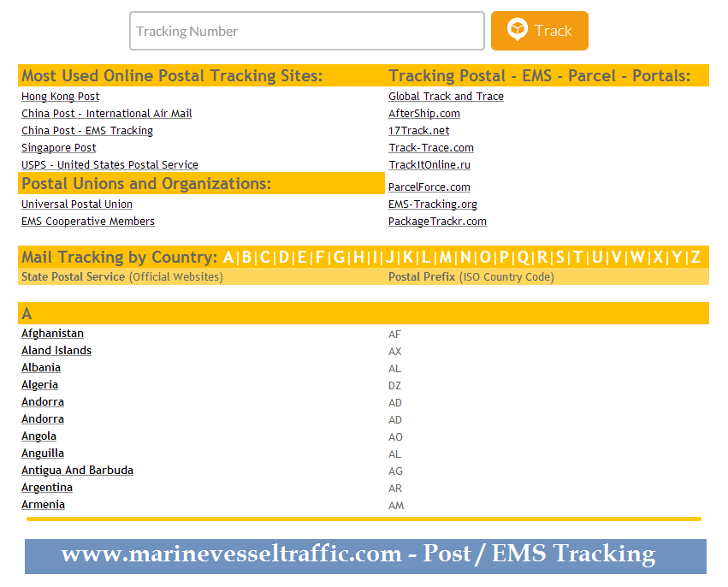Open the Angola postal service link
The height and width of the screenshot is (587, 728).
pos(38,436)
